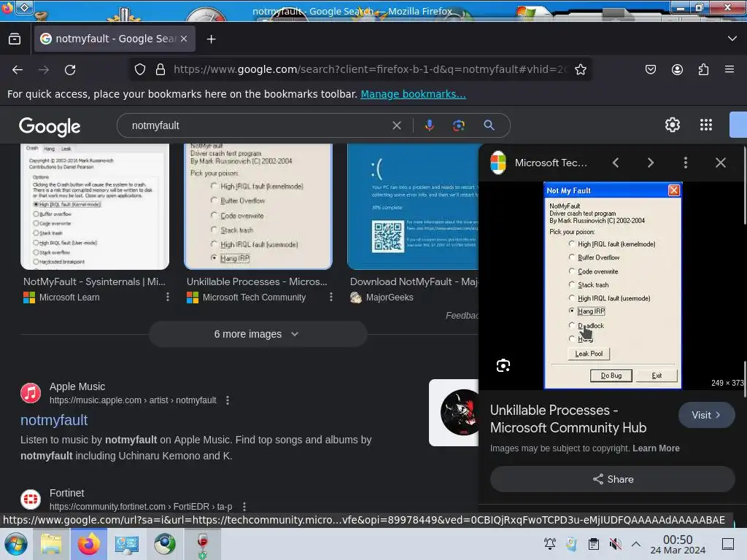
Task: Clear the search box text
Action: click(396, 125)
